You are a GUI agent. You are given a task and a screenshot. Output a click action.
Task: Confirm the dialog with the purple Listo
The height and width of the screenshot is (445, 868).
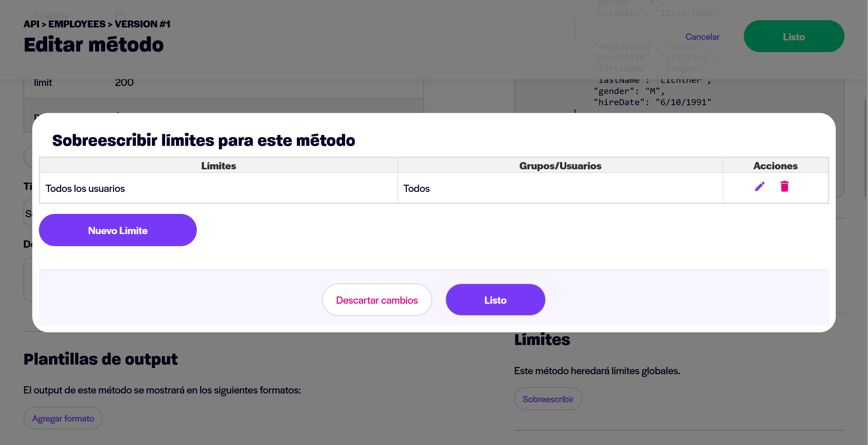495,300
